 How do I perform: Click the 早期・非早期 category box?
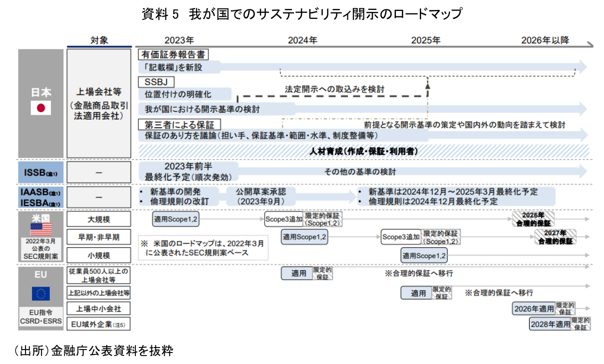(x=99, y=237)
